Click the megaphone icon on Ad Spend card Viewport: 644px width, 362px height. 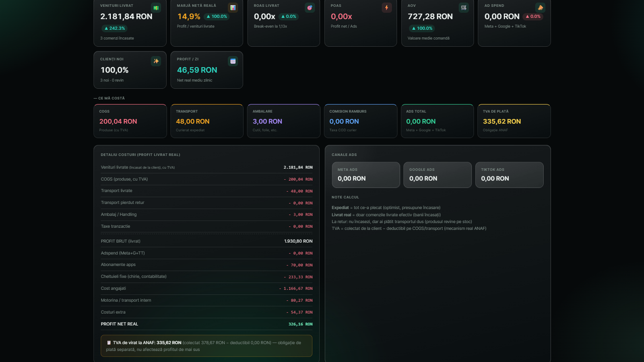coord(540,8)
